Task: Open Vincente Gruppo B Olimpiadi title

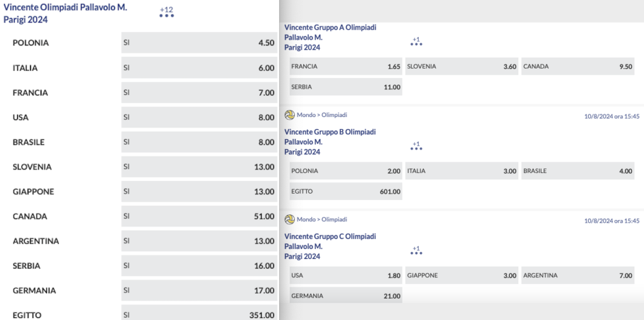Action: 330,141
